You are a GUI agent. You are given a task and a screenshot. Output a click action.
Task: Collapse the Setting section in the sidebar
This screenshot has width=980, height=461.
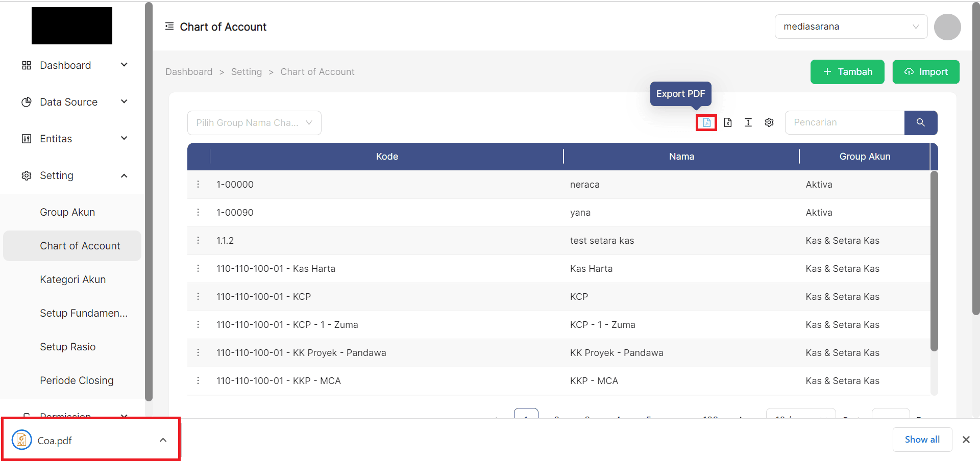point(124,175)
